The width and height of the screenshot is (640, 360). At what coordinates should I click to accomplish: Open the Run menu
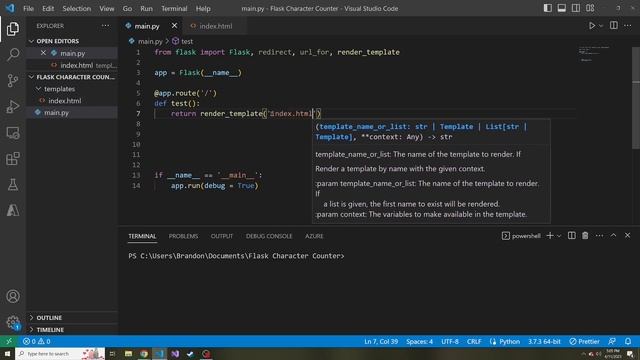(x=146, y=9)
